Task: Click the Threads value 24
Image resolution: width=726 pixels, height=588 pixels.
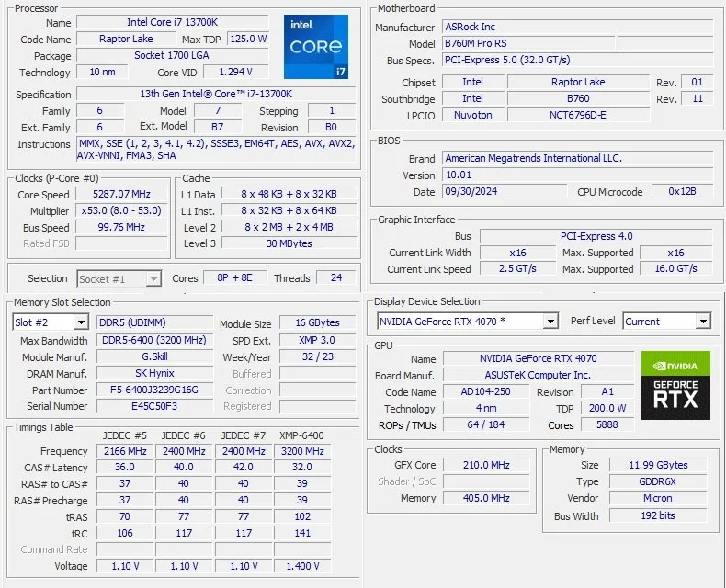Action: click(336, 277)
